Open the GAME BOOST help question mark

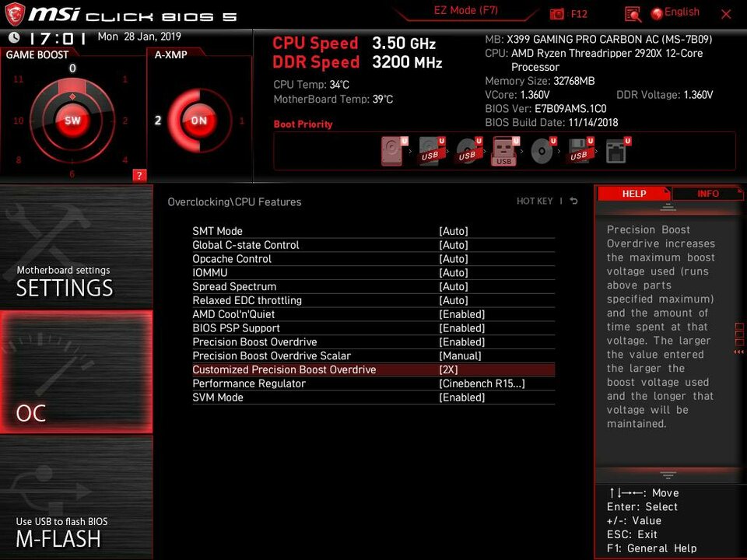(139, 175)
